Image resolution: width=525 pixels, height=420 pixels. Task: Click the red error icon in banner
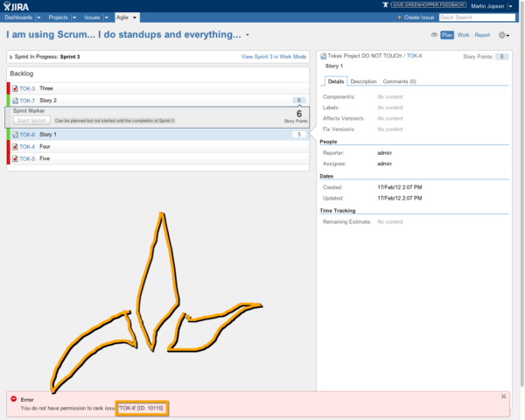[13, 399]
